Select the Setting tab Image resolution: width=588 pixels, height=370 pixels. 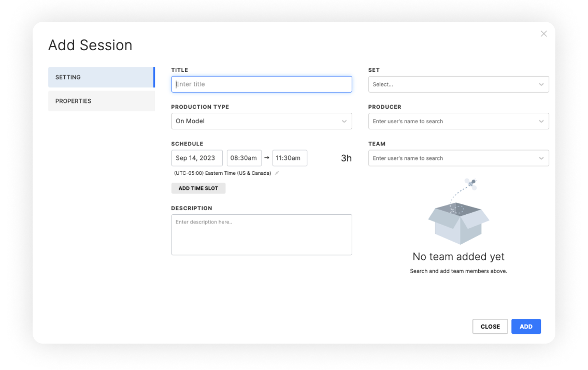point(102,77)
